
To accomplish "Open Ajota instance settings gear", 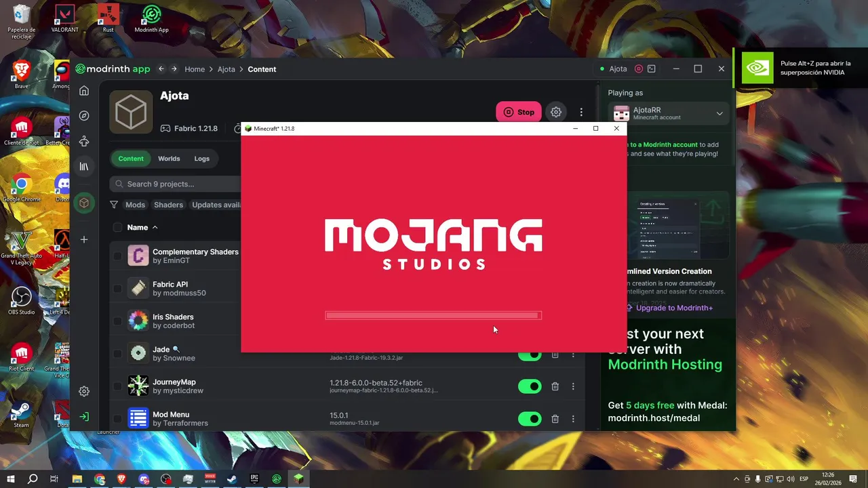I will 556,112.
